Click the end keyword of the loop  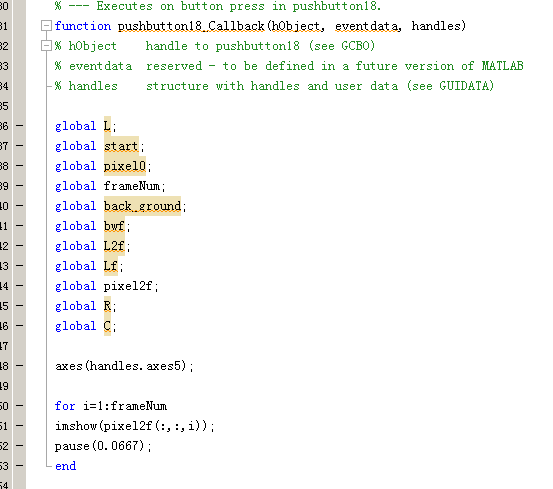[65, 466]
